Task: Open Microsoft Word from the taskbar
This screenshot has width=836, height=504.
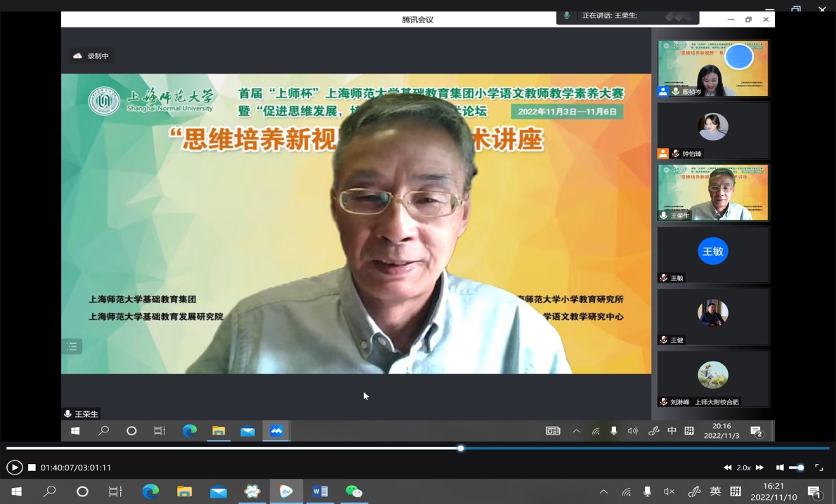Action: (320, 491)
